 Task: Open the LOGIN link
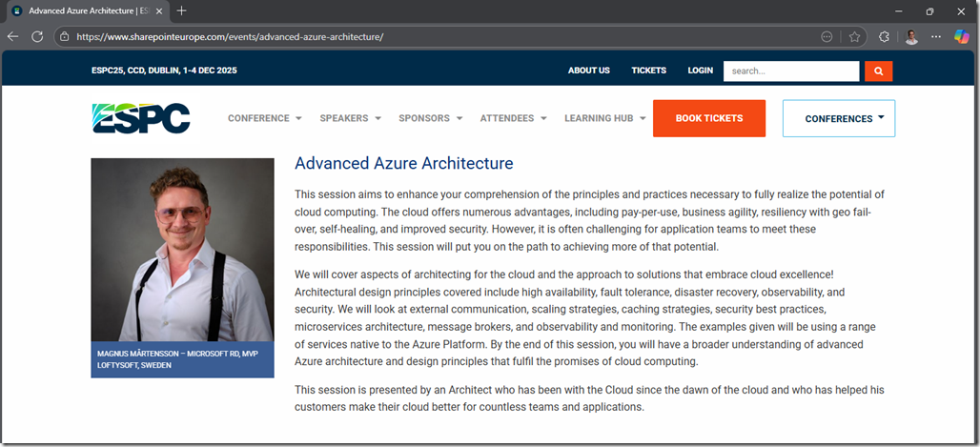[701, 71]
